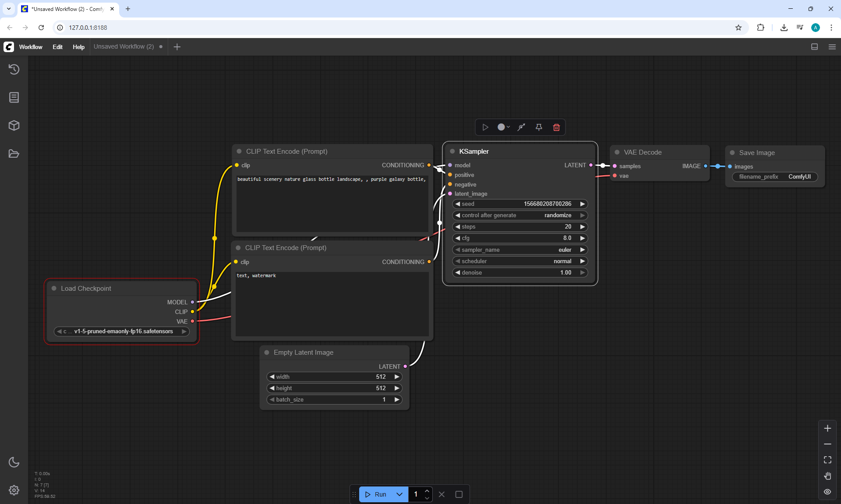Click the denoise value slider
The image size is (841, 504).
520,272
